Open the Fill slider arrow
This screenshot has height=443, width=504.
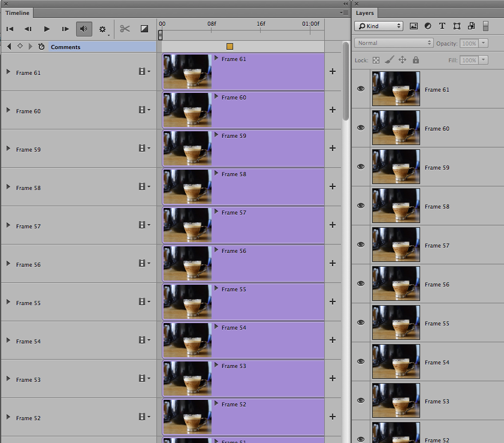click(x=484, y=60)
